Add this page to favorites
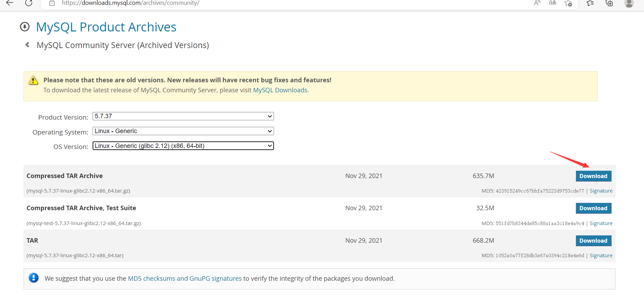 (568, 3)
